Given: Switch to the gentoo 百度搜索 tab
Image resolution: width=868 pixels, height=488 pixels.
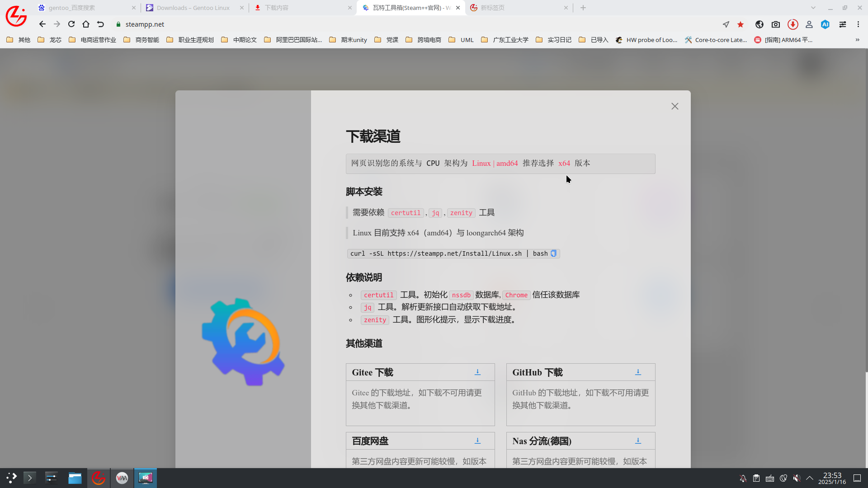Looking at the screenshot, I should point(72,8).
